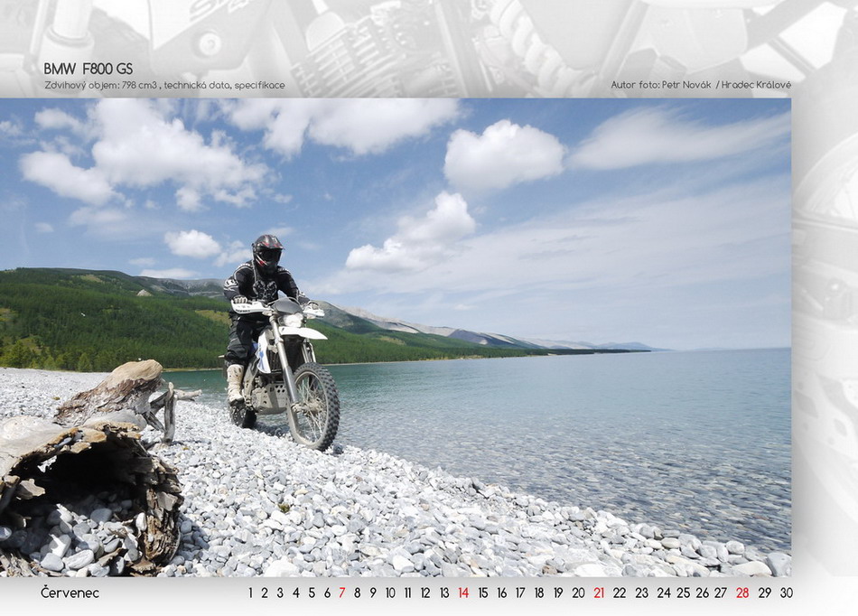858x616 pixels.
Task: Select calendar day 17
Action: [520, 593]
